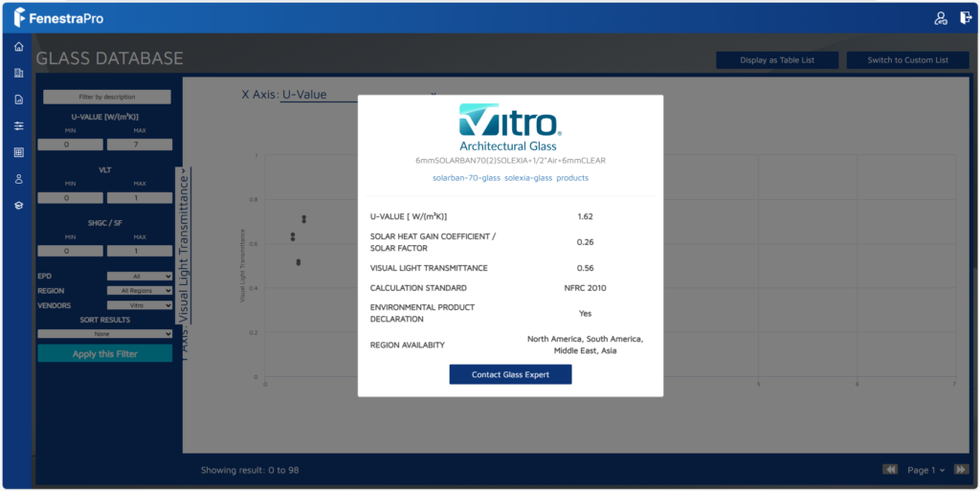The image size is (980, 491).
Task: Open products link in dialog
Action: point(572,178)
